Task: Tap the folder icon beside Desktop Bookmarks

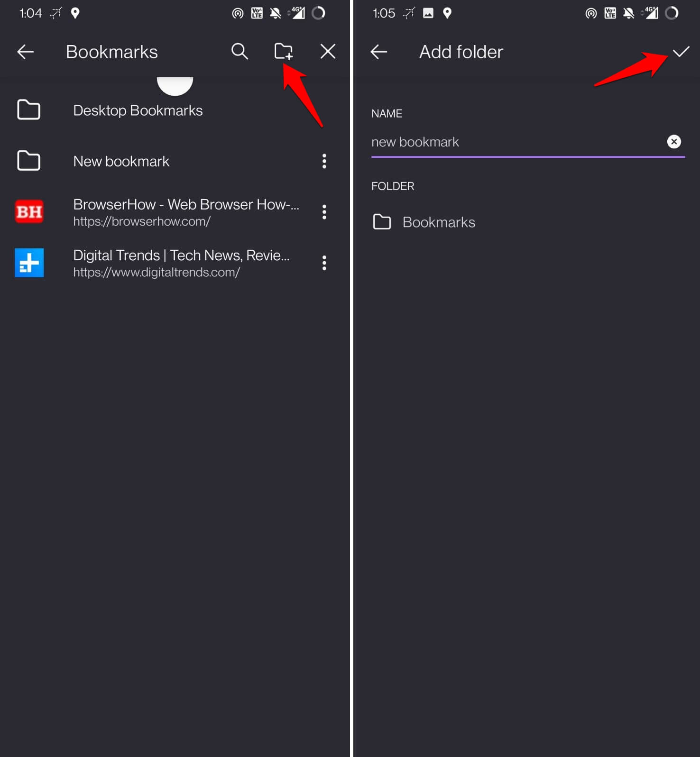Action: pyautogui.click(x=29, y=110)
